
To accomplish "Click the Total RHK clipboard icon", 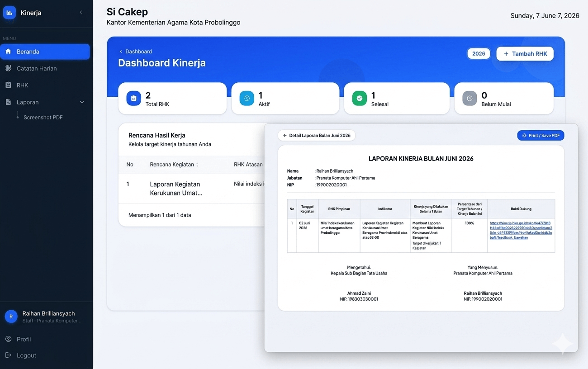I will (133, 98).
